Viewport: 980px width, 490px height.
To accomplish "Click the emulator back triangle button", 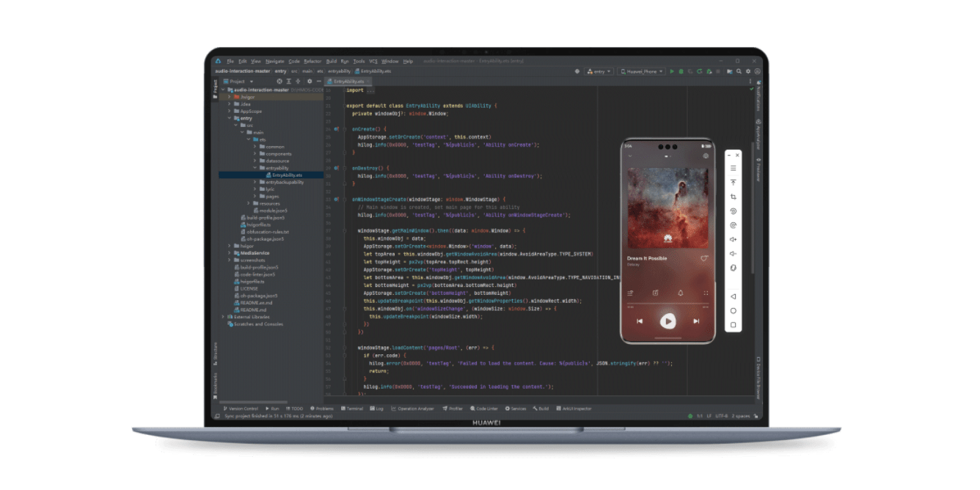I will [x=733, y=296].
